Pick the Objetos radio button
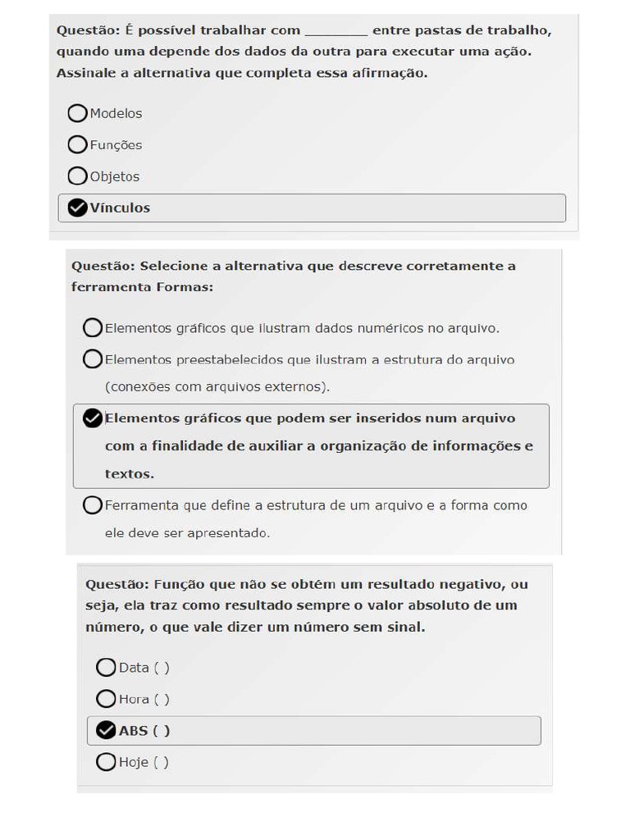Screen dimensions: 630x840 (x=77, y=176)
